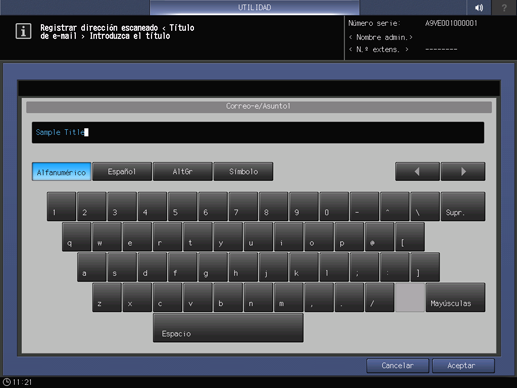Tap the k key
517x388 pixels.
click(304, 267)
